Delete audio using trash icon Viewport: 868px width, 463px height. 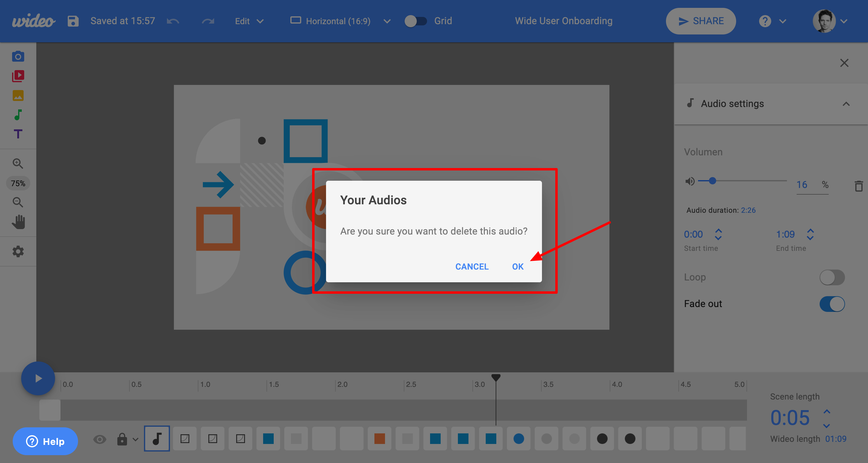point(858,186)
